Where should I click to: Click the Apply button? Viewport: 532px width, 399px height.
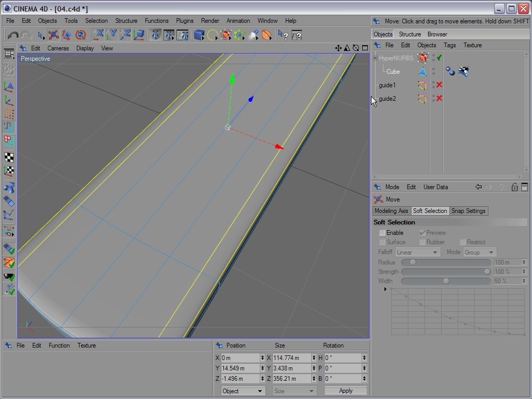(x=345, y=391)
